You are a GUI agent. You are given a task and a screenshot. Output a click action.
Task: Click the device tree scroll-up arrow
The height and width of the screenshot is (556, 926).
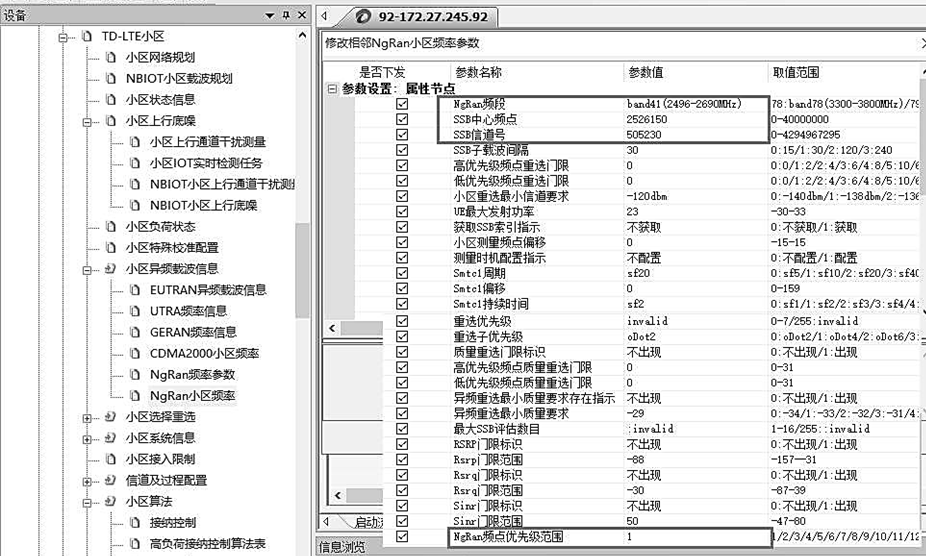pos(302,35)
